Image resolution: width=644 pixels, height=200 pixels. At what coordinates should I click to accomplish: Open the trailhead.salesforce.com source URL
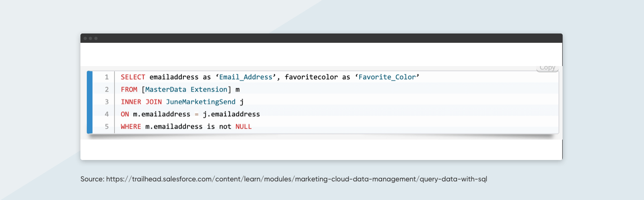(296, 179)
